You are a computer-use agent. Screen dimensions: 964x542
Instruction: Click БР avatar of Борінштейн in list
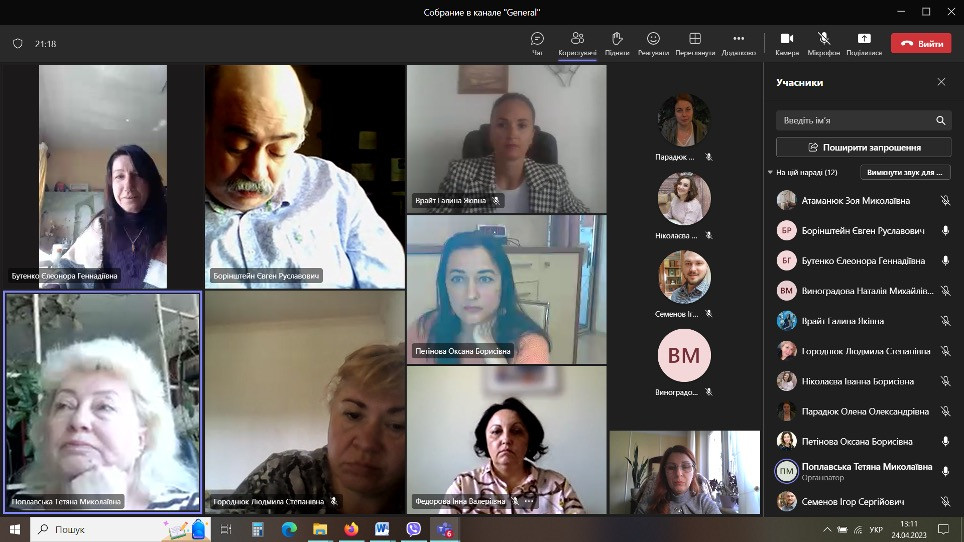[786, 230]
